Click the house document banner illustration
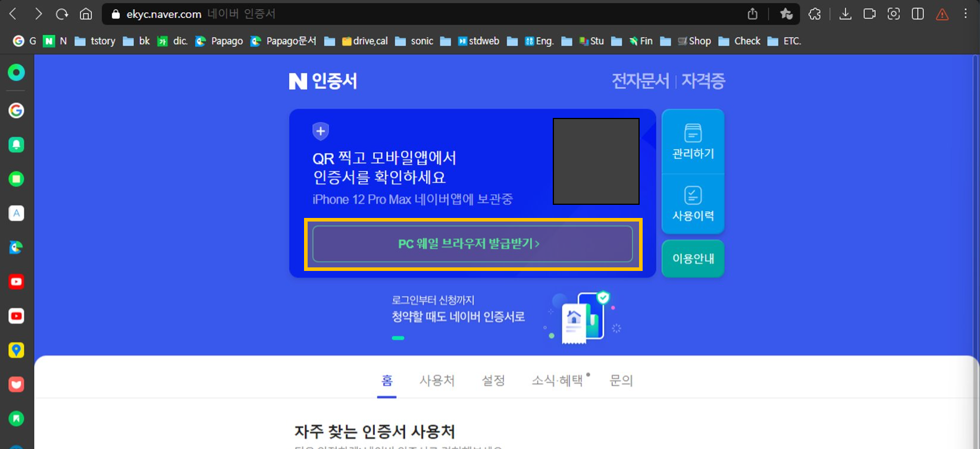The image size is (980, 449). coord(583,317)
